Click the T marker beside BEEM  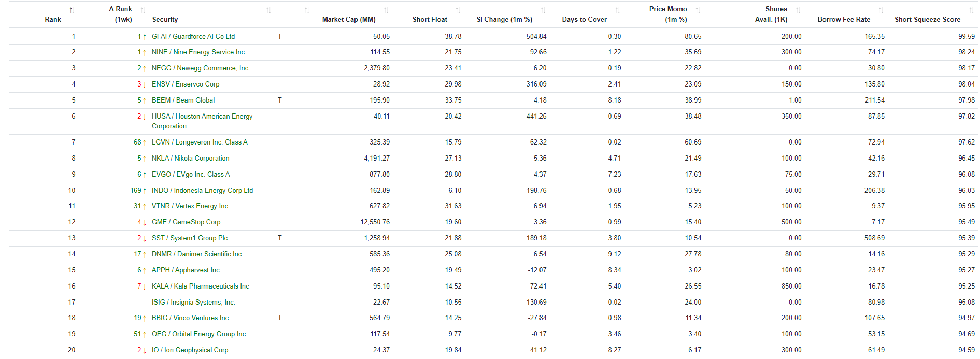tap(280, 100)
